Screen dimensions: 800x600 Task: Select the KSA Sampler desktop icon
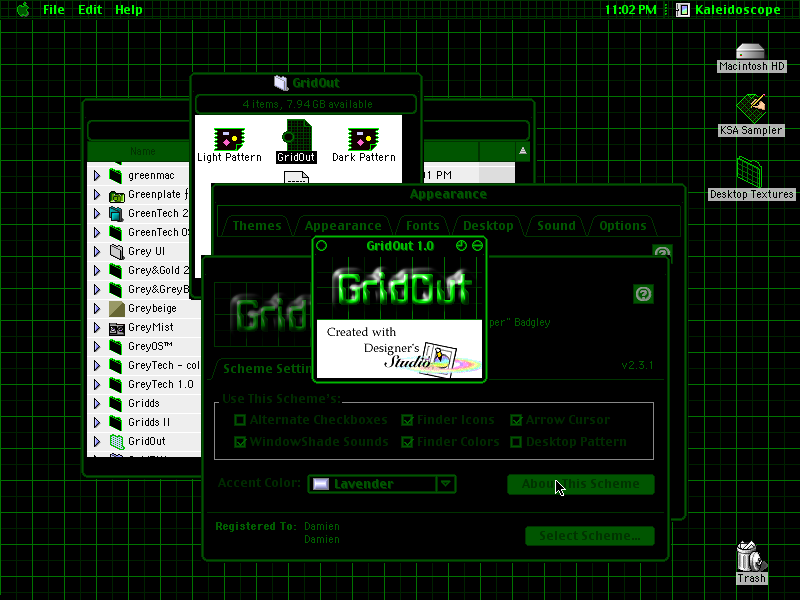tap(751, 108)
